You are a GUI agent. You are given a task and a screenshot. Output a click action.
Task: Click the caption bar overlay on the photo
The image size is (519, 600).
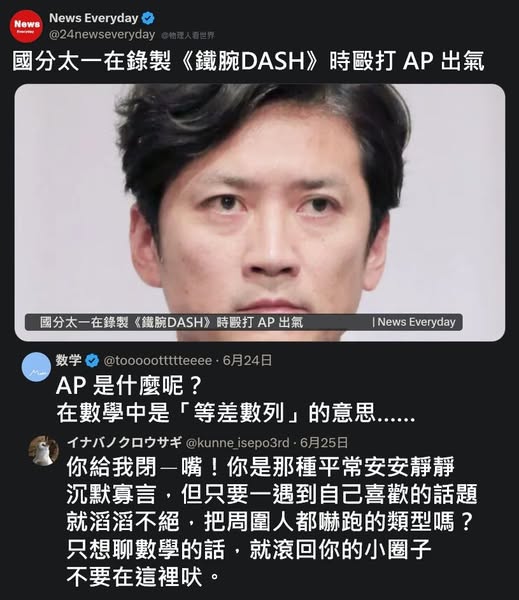point(244,322)
